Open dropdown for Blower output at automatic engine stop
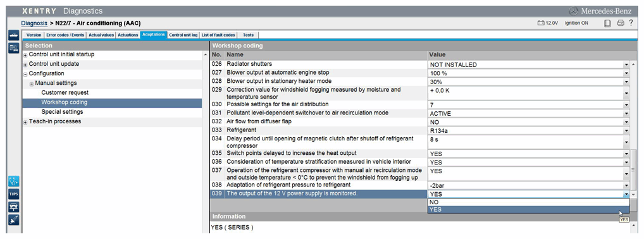The image size is (644, 239). (626, 73)
